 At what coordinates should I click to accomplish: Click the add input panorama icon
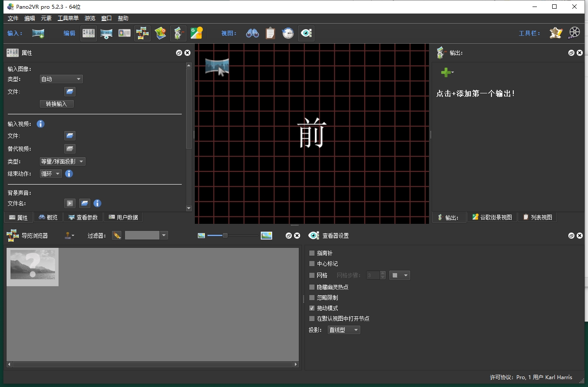pyautogui.click(x=38, y=33)
